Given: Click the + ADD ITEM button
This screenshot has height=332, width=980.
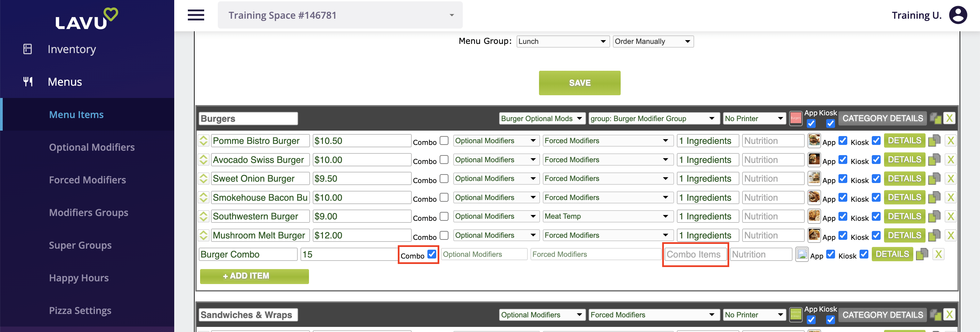Looking at the screenshot, I should click(x=254, y=276).
